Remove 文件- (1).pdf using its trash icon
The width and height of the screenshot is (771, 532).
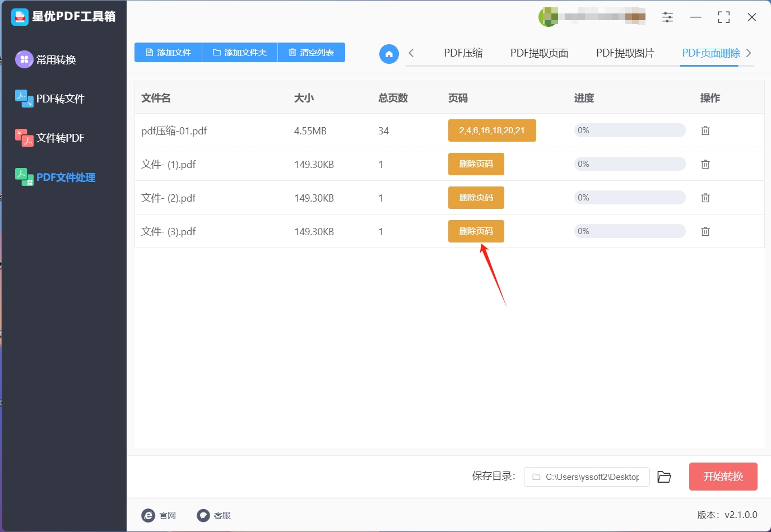(x=705, y=164)
